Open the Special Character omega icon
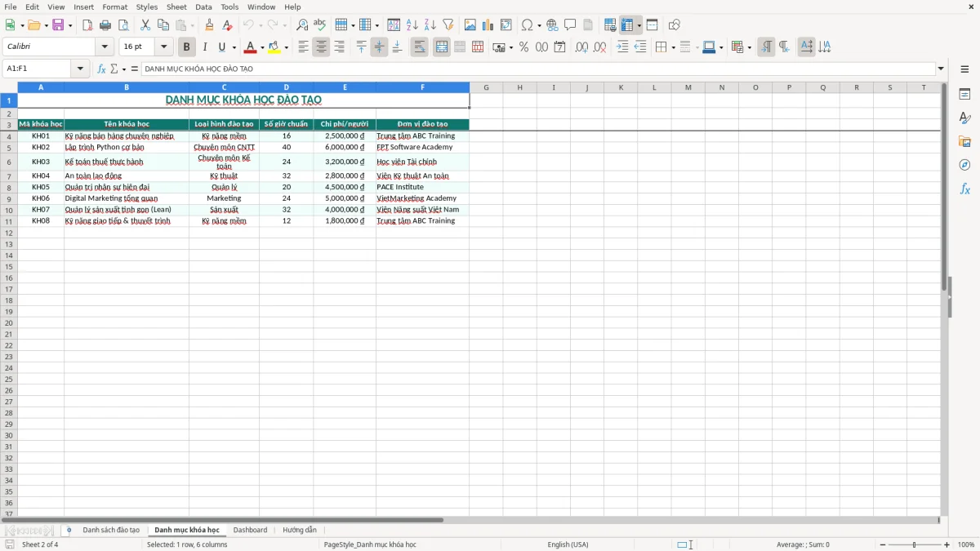Viewport: 980px width, 551px height. [527, 25]
